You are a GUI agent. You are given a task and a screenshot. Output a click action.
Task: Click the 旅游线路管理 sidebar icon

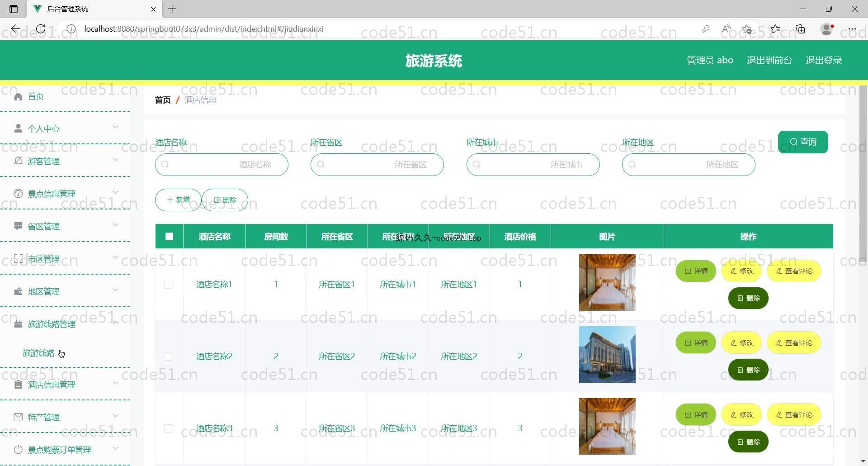(x=18, y=324)
